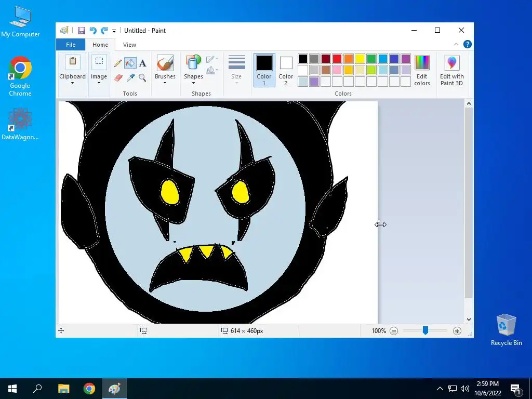532x399 pixels.
Task: Click the Redo arrow
Action: click(104, 31)
